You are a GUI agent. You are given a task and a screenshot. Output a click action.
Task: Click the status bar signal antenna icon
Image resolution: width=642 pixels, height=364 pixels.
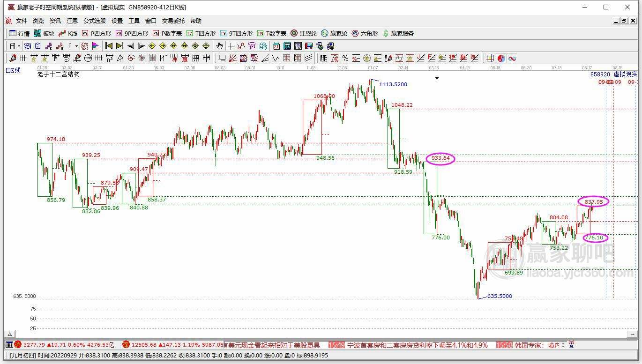pos(571,345)
